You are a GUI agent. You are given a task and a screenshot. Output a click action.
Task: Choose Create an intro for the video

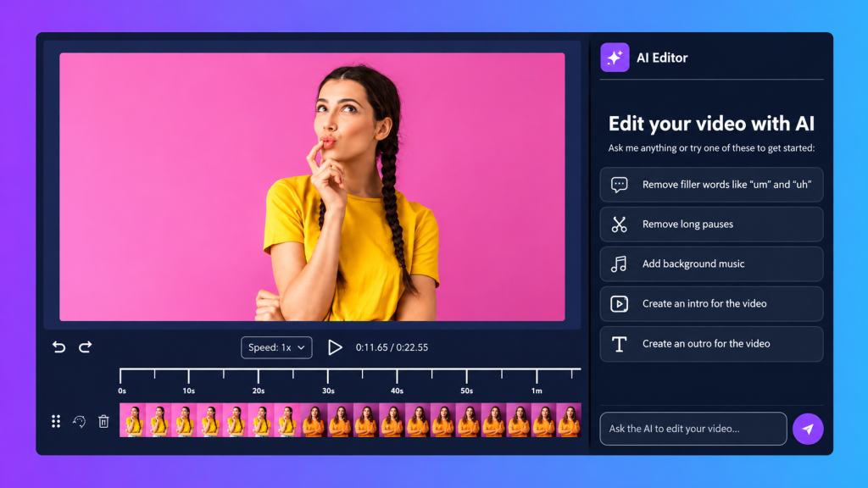pos(711,304)
